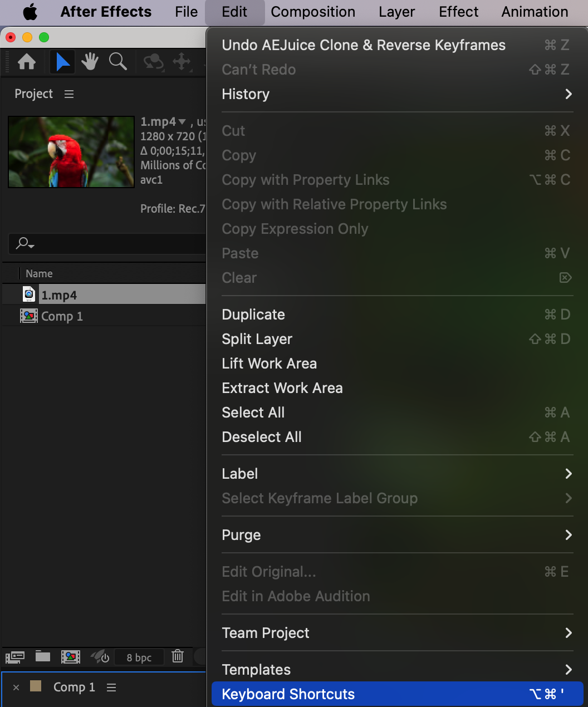Delete selected item with trash icon

178,656
